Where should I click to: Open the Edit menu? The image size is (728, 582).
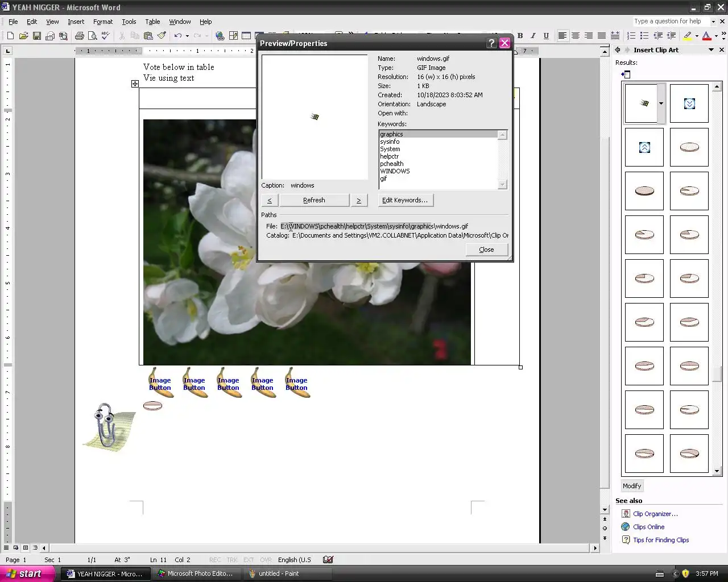(x=32, y=22)
